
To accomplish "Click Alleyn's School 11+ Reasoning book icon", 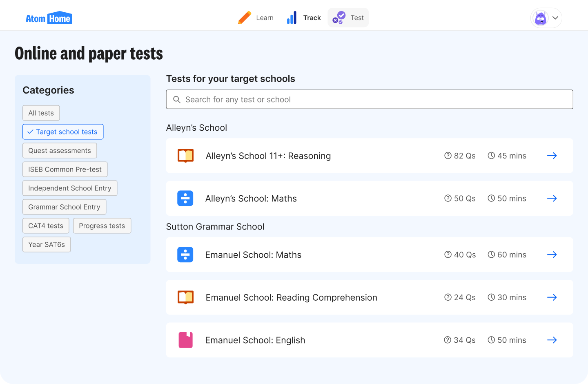I will click(x=185, y=156).
